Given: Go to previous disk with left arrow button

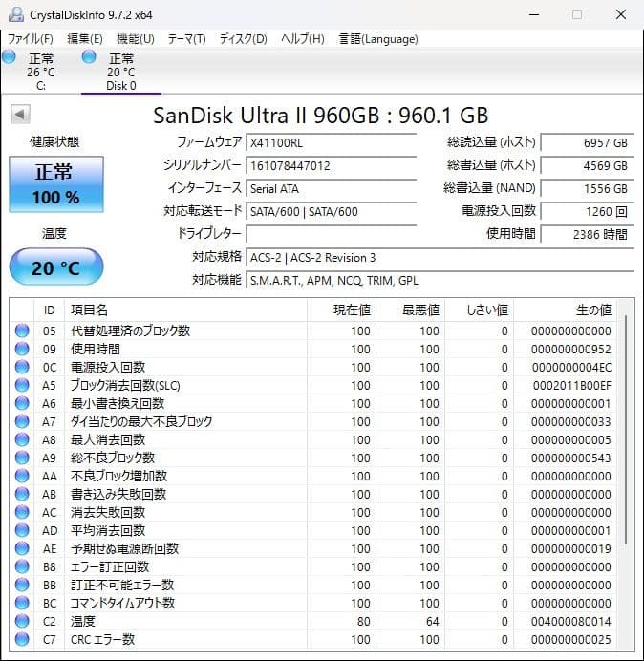Looking at the screenshot, I should (x=20, y=115).
